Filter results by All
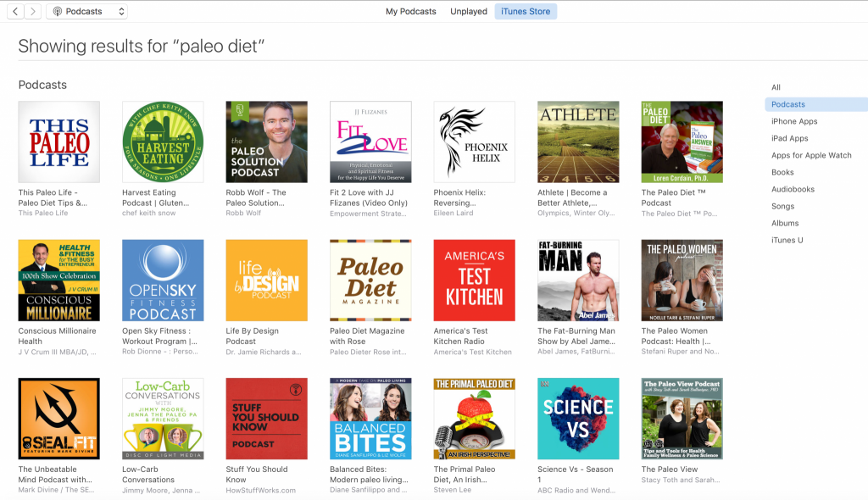This screenshot has width=868, height=500. 776,87
